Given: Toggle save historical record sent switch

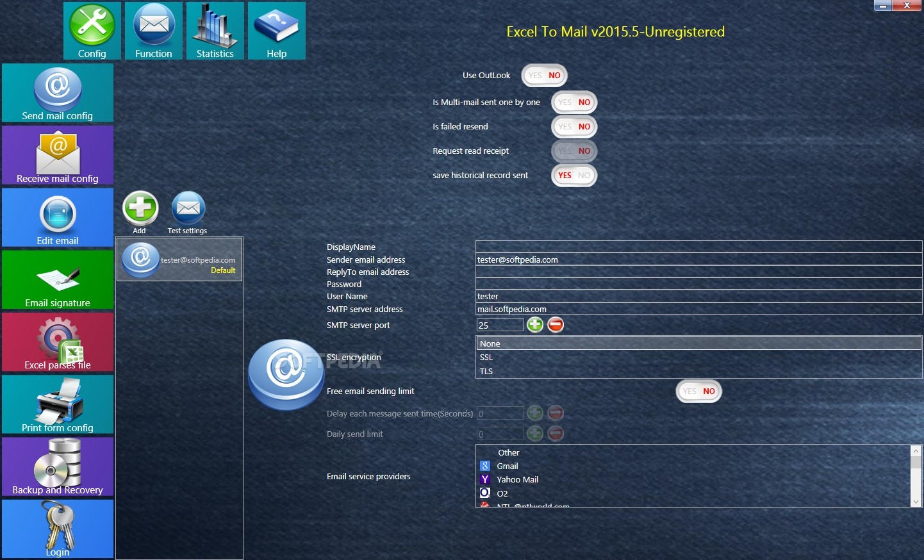Looking at the screenshot, I should 574,176.
